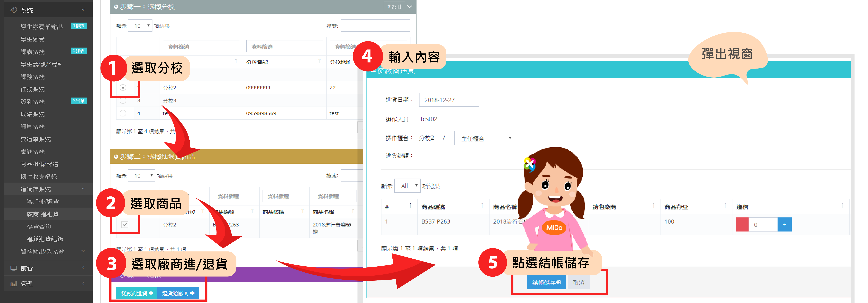Click the 系統 icon at sidebar top
868x303 pixels.
tap(14, 10)
